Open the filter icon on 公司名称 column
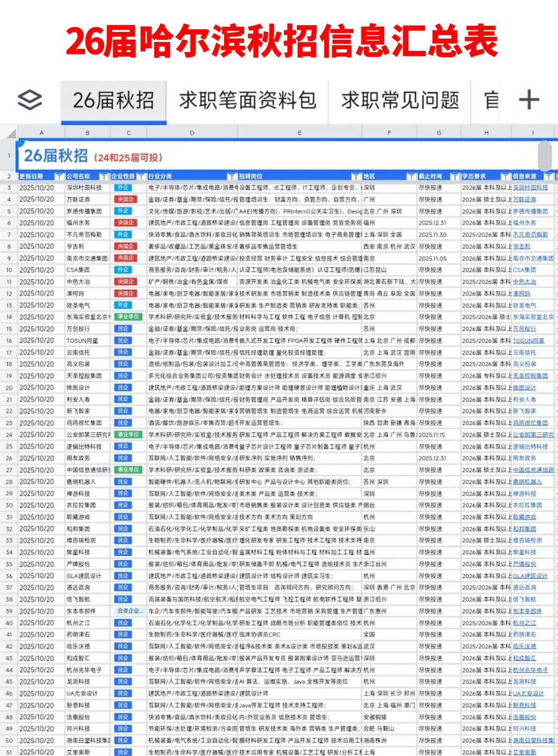Viewport: 558px width, 756px height. click(x=104, y=175)
